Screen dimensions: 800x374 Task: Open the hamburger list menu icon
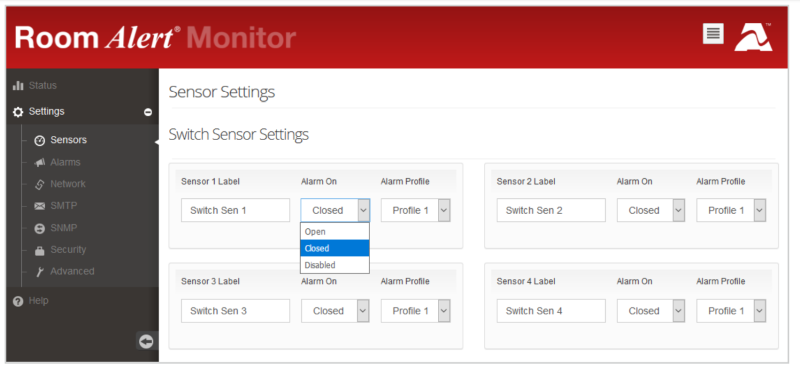point(713,34)
